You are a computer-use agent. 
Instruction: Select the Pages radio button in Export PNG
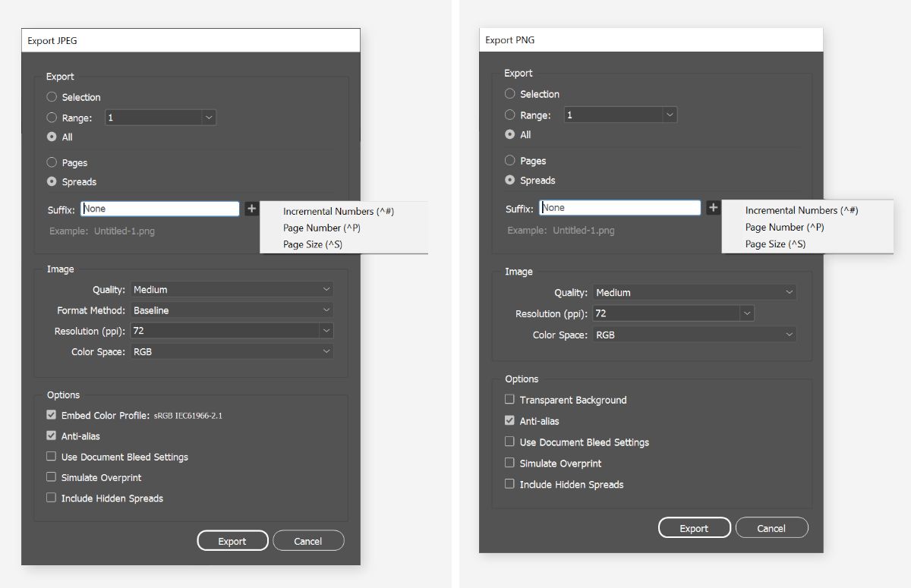(x=509, y=160)
